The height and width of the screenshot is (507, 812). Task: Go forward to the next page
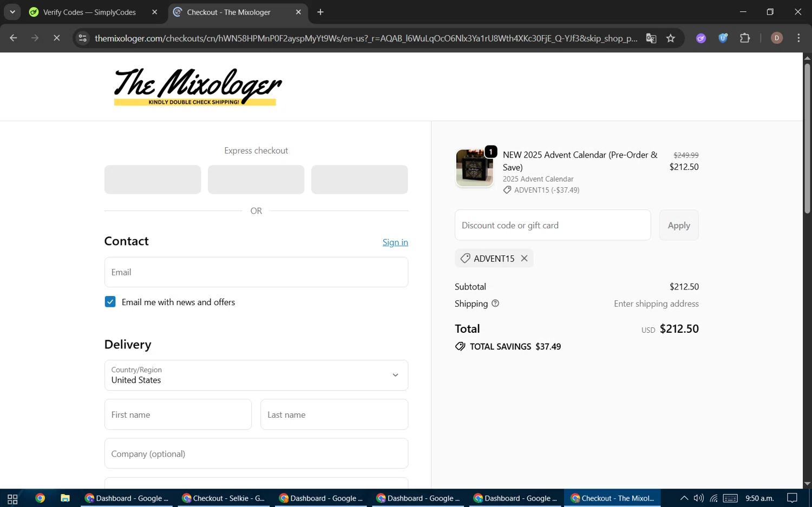35,38
